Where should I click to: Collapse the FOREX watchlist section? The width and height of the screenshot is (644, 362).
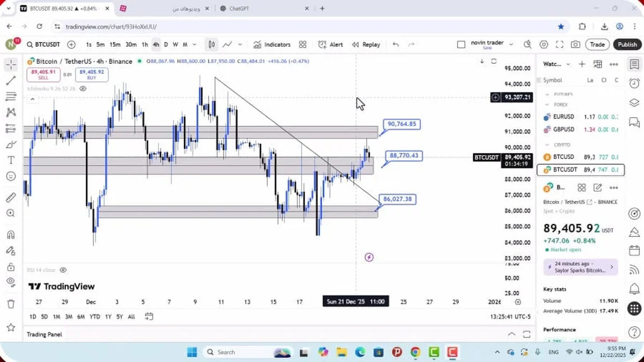547,105
